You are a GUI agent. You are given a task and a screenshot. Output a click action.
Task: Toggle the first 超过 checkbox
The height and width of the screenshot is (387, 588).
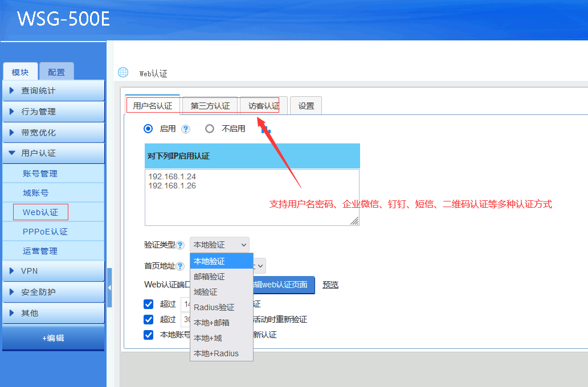click(149, 304)
